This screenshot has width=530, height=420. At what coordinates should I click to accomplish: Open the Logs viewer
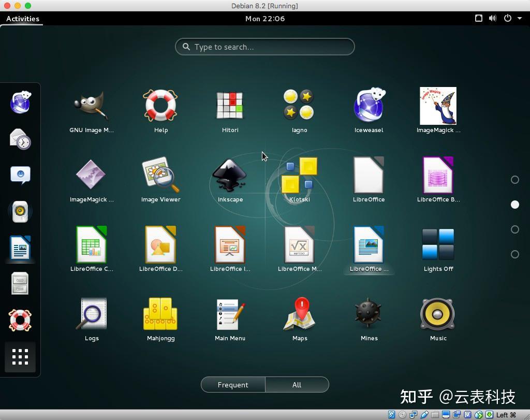click(x=91, y=319)
